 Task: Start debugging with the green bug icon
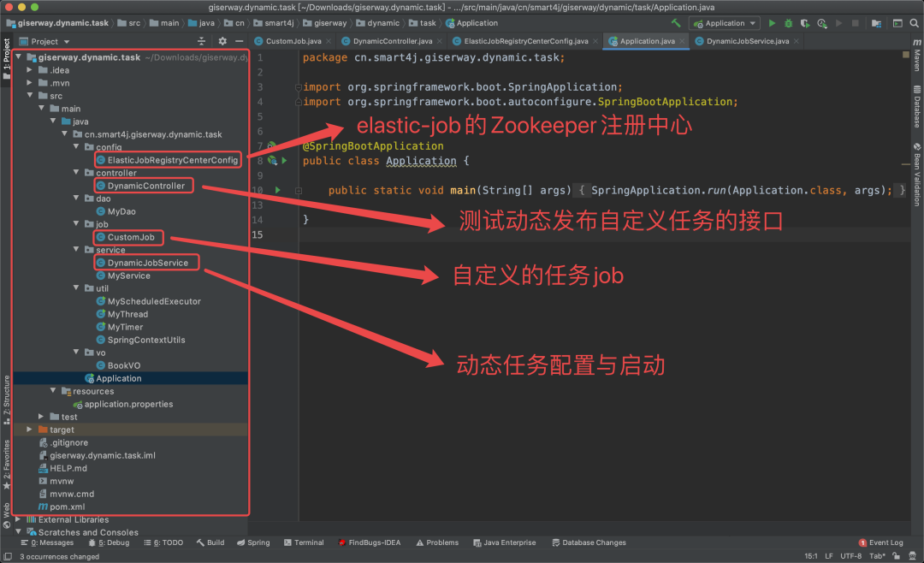789,23
